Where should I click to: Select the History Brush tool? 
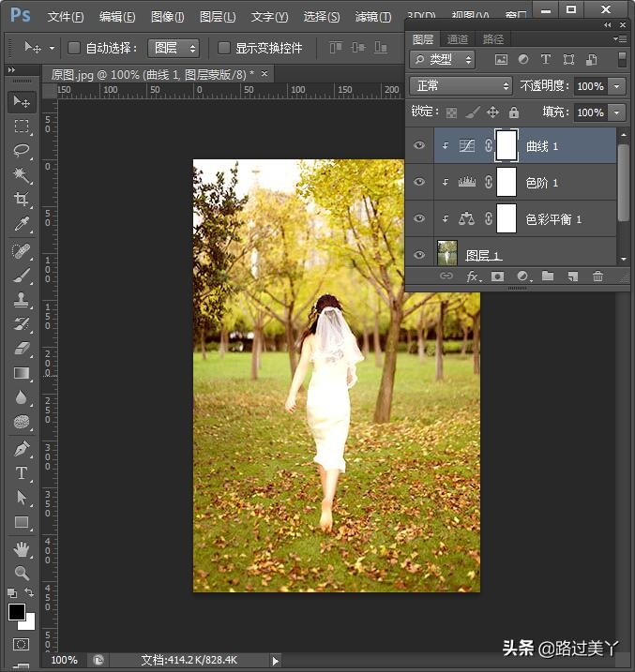pos(22,324)
